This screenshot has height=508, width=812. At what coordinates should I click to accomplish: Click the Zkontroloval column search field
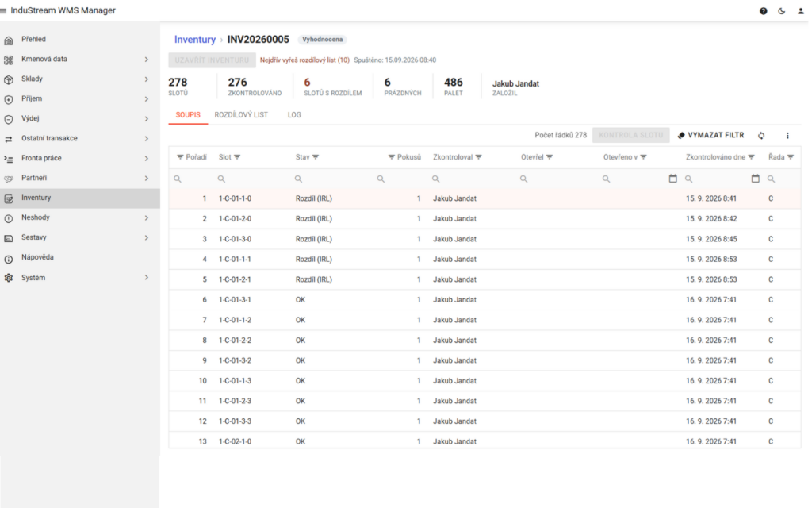click(473, 179)
